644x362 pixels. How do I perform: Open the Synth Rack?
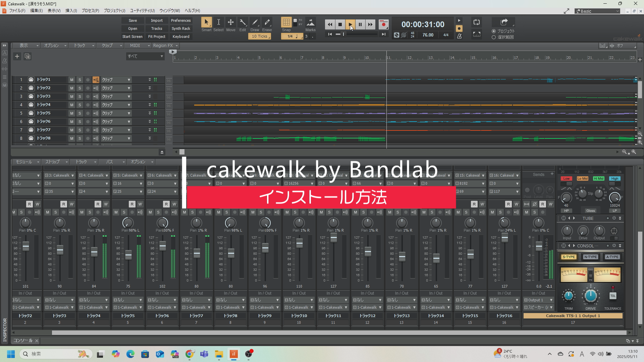pos(181,28)
